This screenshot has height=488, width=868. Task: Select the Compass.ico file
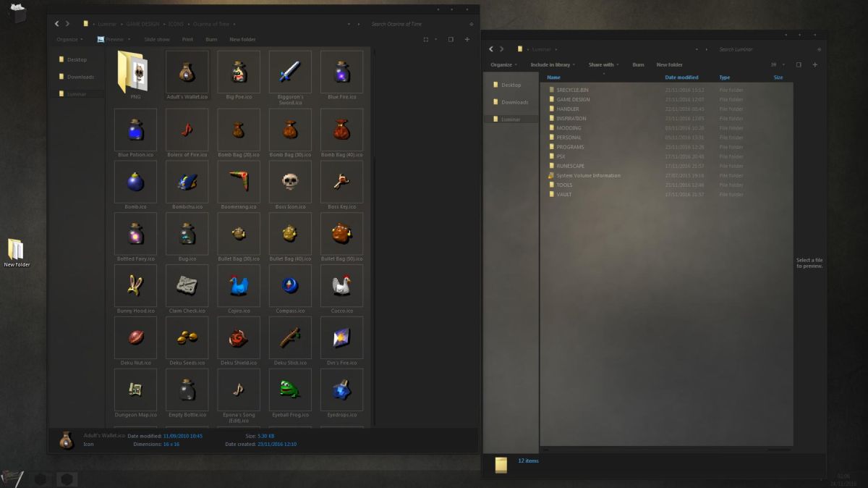tap(290, 290)
